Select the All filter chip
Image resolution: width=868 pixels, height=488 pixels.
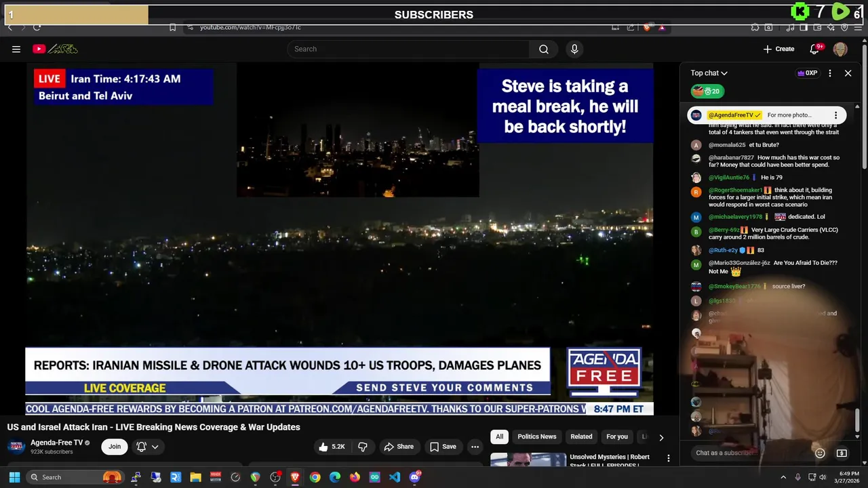[500, 436]
